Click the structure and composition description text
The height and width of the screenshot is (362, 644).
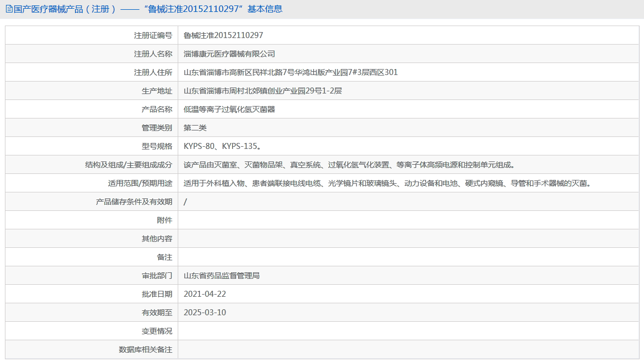pyautogui.click(x=349, y=165)
